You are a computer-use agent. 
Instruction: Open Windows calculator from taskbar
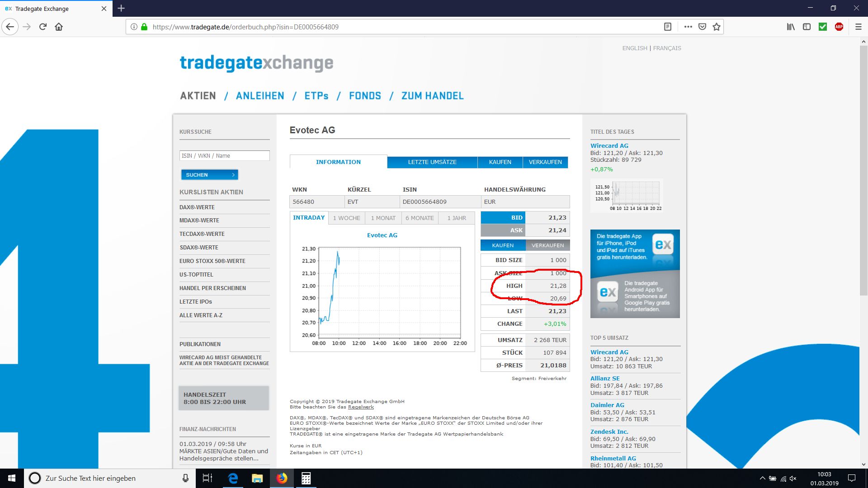pos(306,478)
